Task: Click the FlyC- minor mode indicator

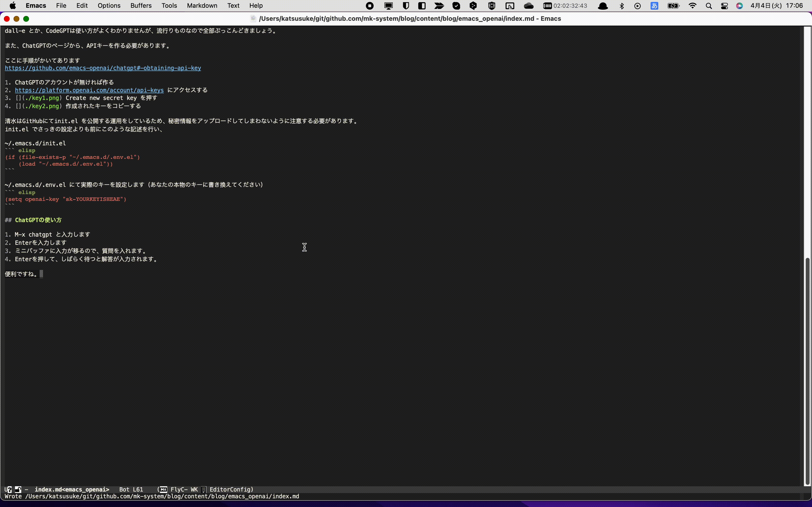Action: click(x=179, y=489)
